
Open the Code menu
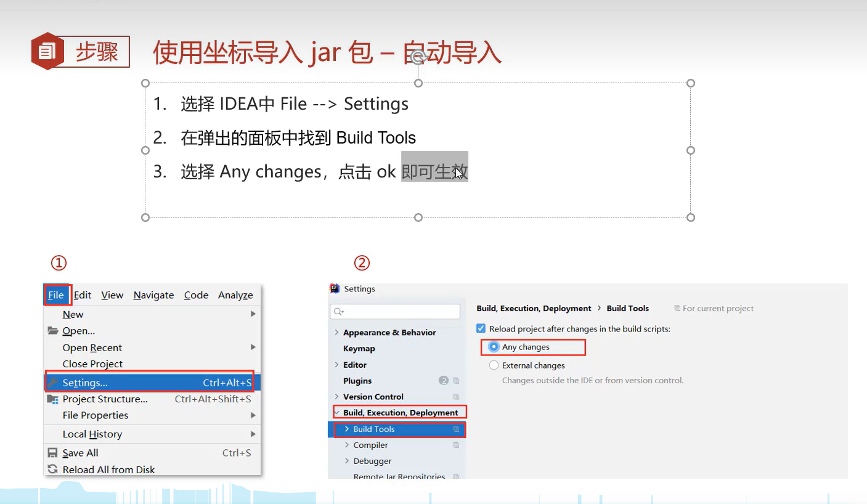point(196,295)
